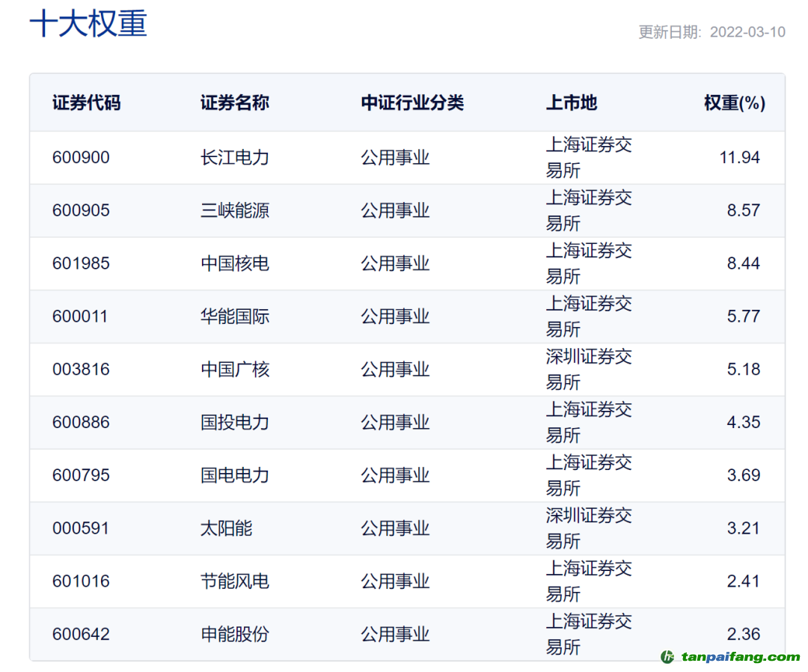Click the 中证行业分类 column header

[x=412, y=103]
